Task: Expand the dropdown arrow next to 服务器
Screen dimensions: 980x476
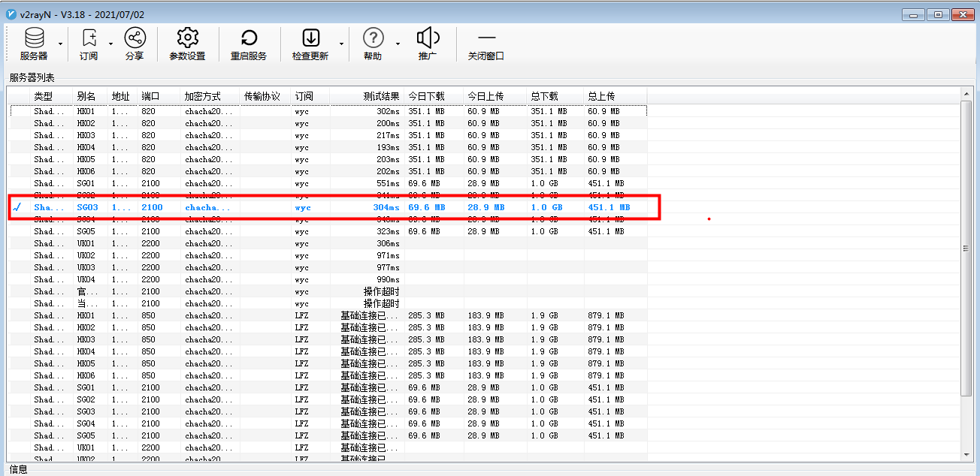Action: [60, 44]
